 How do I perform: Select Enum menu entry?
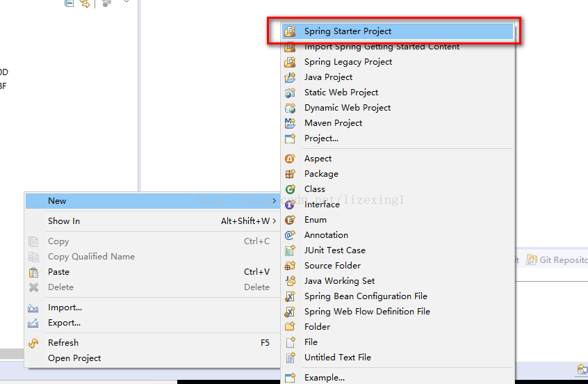398,220
